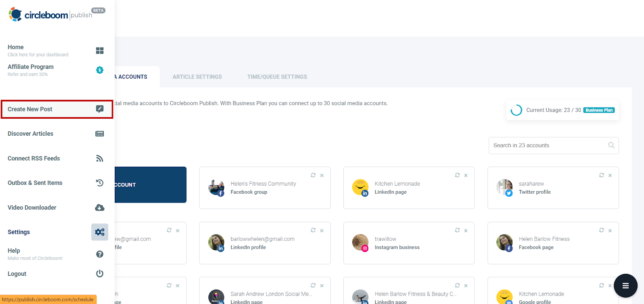This screenshot has width=644, height=304.
Task: Click the Settings gears icon
Action: tap(100, 232)
